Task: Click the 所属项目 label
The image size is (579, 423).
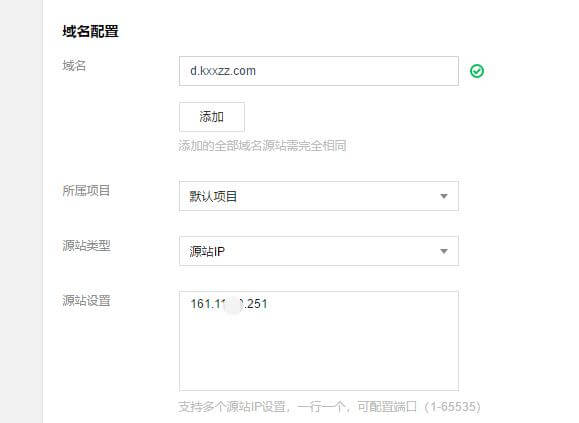Action: (86, 191)
